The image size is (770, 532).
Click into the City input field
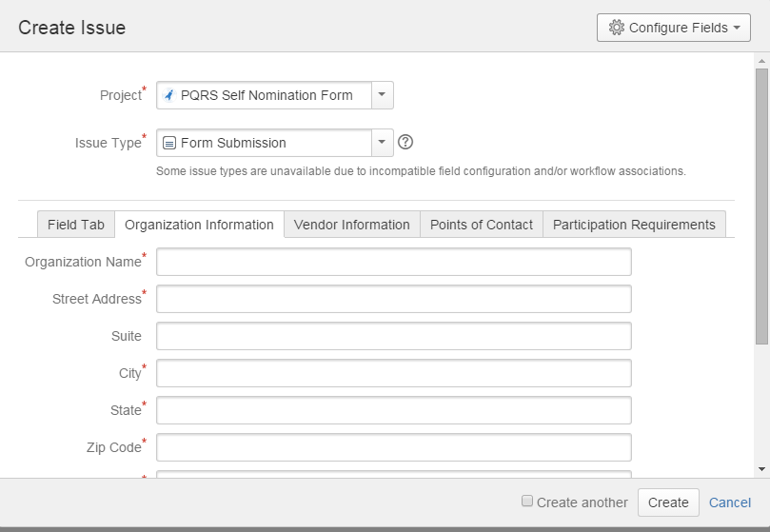click(393, 373)
